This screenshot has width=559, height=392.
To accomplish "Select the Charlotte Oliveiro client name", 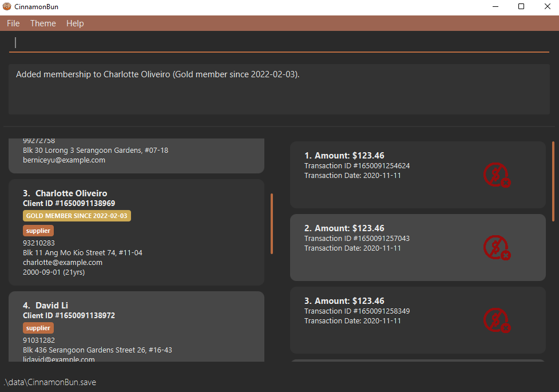I will [72, 193].
